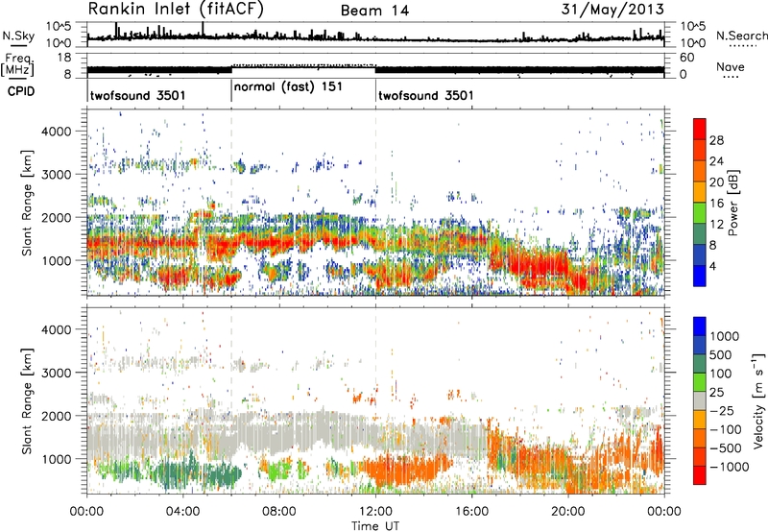Click the '16' tick on the Power colorbar
This screenshot has height=532, width=768.
coord(716,204)
